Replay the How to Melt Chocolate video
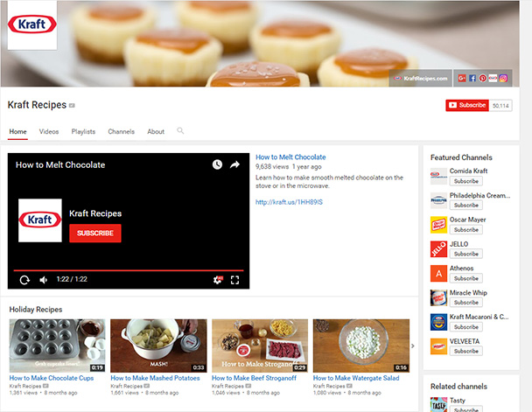Viewport: 532px width, 412px height. point(24,280)
